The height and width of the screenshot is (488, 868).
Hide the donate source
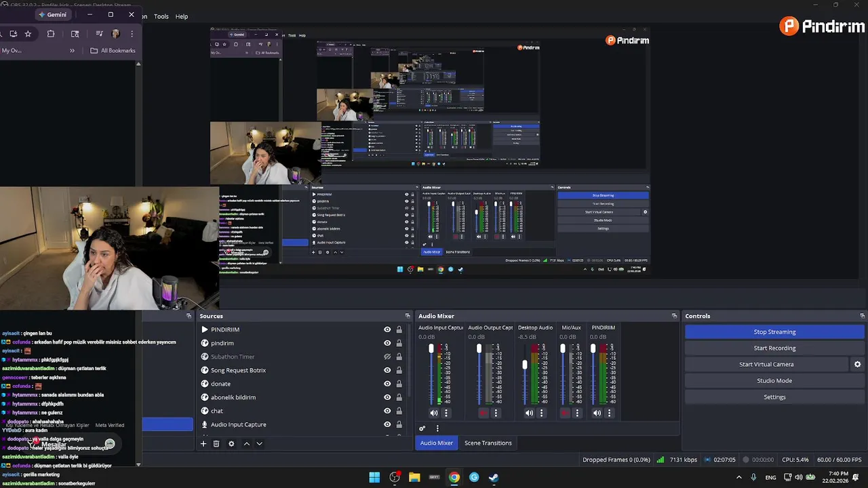point(387,384)
